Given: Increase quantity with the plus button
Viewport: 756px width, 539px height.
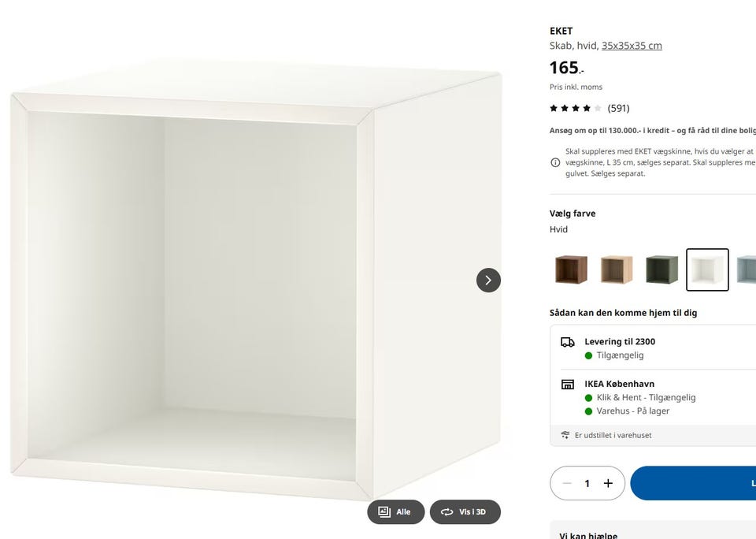Looking at the screenshot, I should [608, 483].
